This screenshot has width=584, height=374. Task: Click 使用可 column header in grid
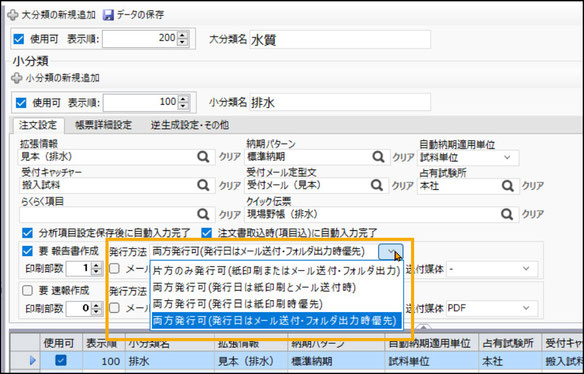[x=61, y=343]
